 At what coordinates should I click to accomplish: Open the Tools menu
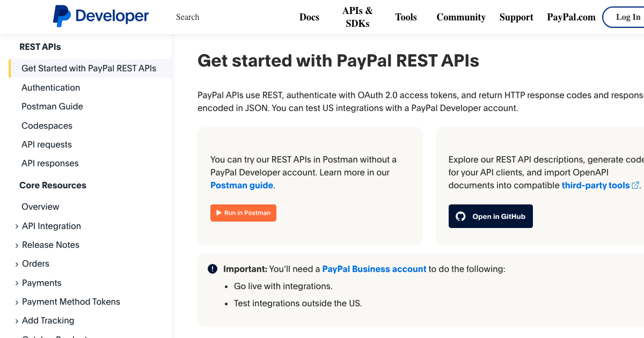point(406,17)
